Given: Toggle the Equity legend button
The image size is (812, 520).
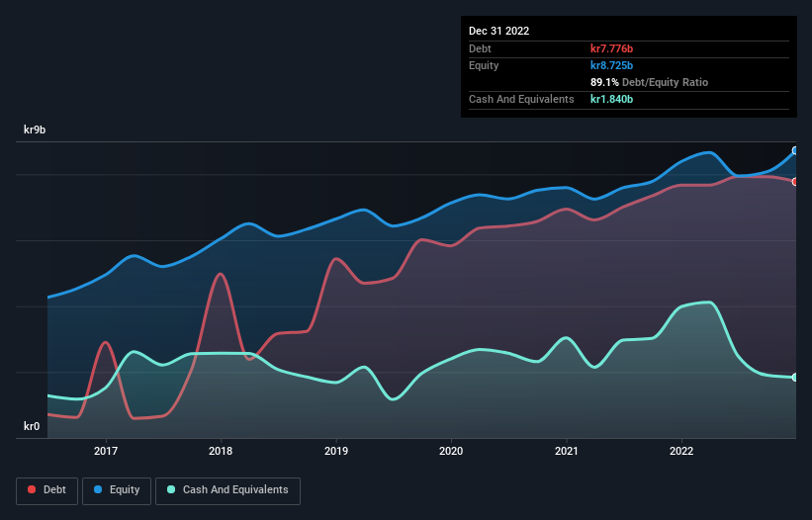Looking at the screenshot, I should pos(117,490).
